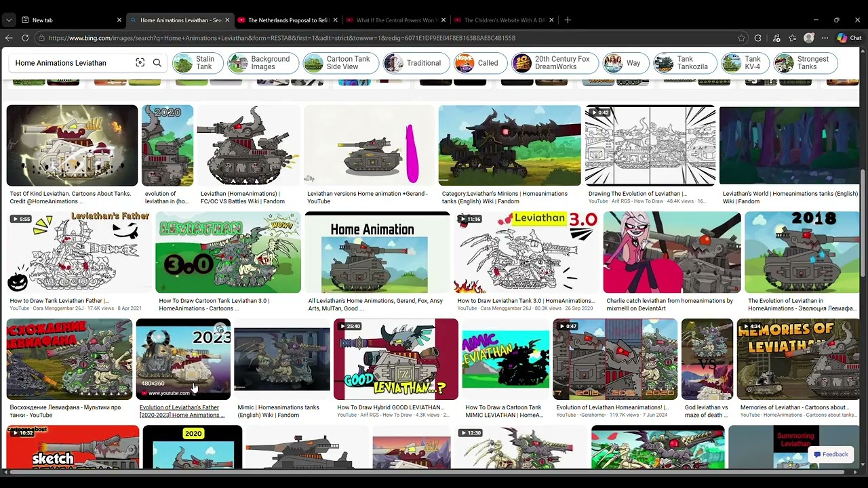868x488 pixels.
Task: Open the Russian Leviathan rise thumbnail
Action: point(69,359)
